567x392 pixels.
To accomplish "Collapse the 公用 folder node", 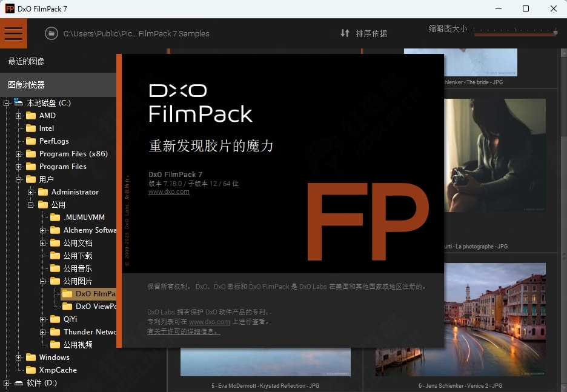I will pos(30,205).
